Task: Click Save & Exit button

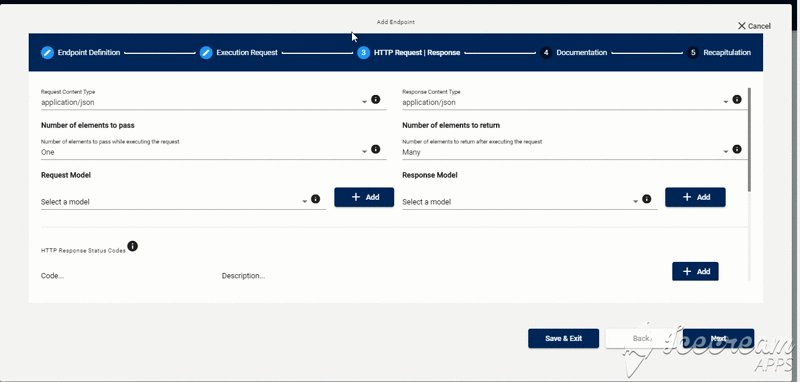Action: pos(563,338)
